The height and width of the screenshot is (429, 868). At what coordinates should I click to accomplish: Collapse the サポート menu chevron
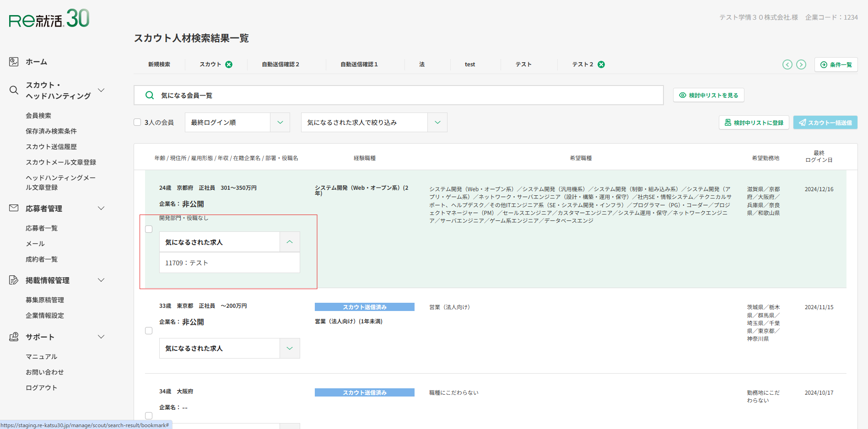(x=102, y=337)
